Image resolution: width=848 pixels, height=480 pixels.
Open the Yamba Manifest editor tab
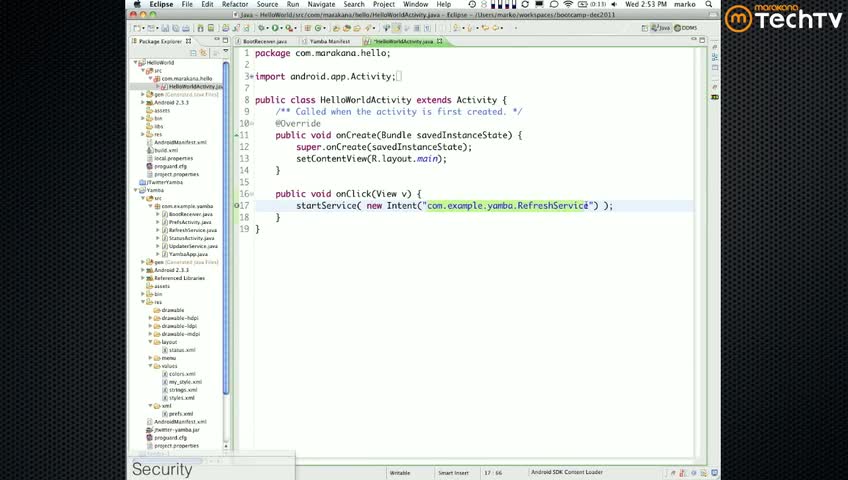(329, 41)
